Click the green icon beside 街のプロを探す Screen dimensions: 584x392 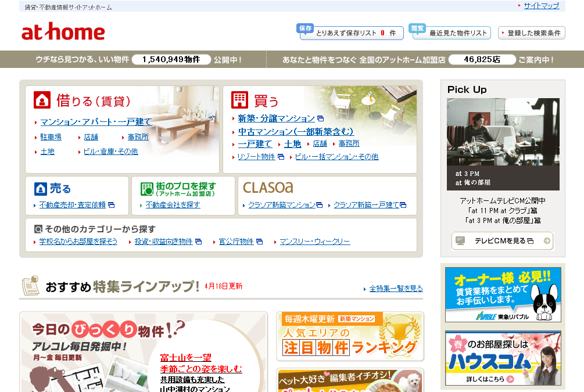[x=146, y=189]
